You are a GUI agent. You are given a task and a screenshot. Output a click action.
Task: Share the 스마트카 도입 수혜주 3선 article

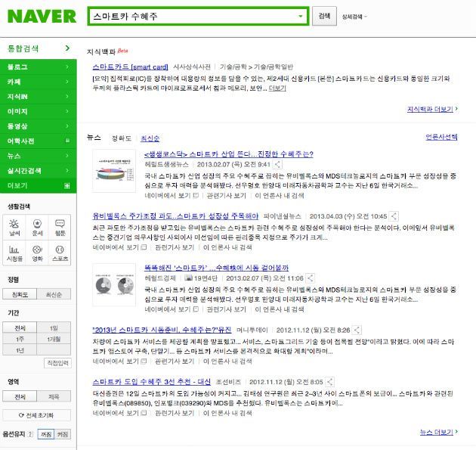pos(329,382)
